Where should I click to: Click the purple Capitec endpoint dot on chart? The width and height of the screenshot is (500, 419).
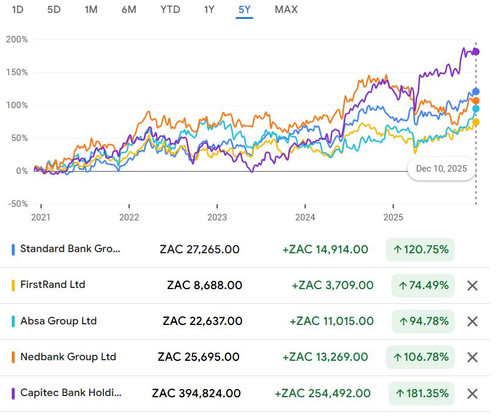point(476,52)
